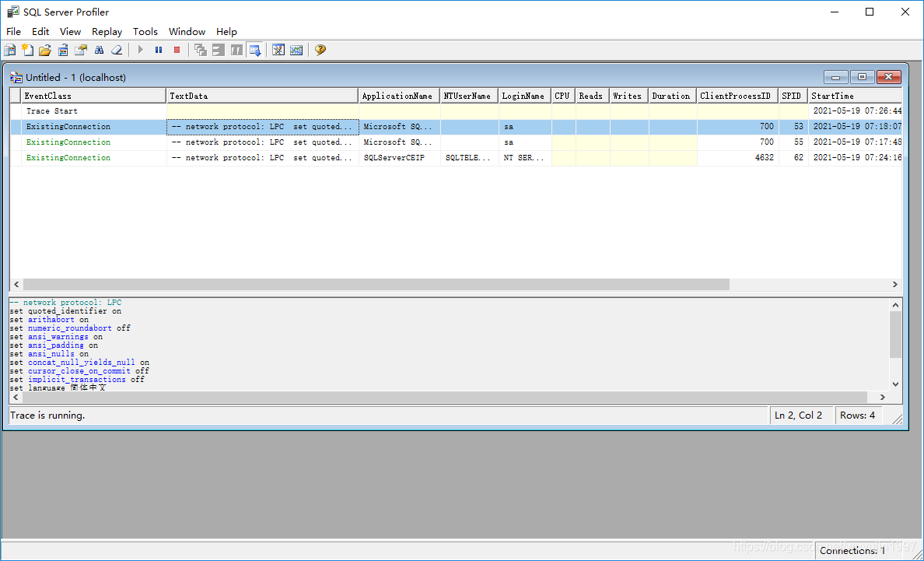Image resolution: width=924 pixels, height=561 pixels.
Task: Click the trace grid scroll right arrow
Action: [894, 285]
